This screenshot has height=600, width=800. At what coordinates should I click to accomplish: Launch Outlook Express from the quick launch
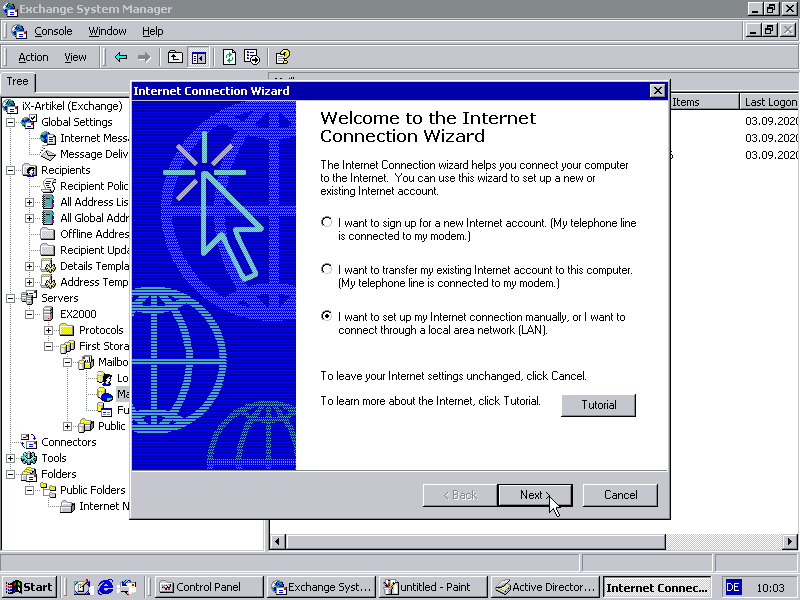[x=128, y=587]
